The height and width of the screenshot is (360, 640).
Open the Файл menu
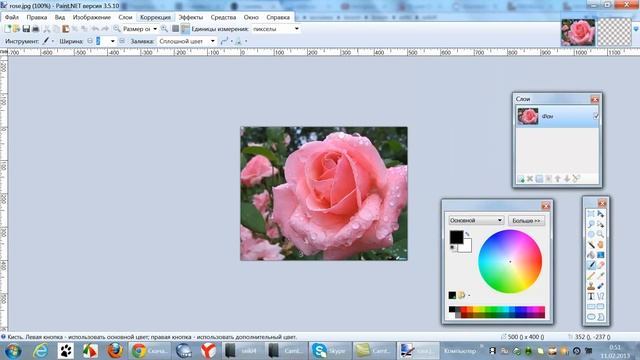tap(12, 17)
